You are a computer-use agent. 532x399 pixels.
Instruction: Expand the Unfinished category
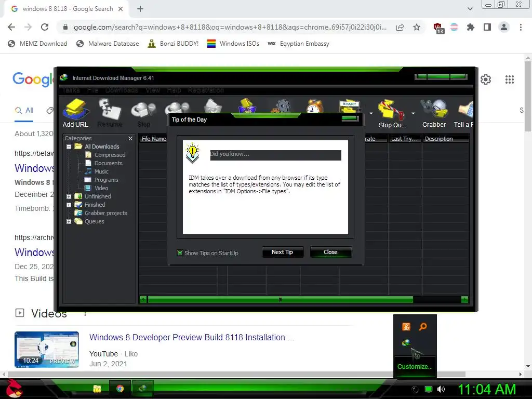(x=69, y=196)
